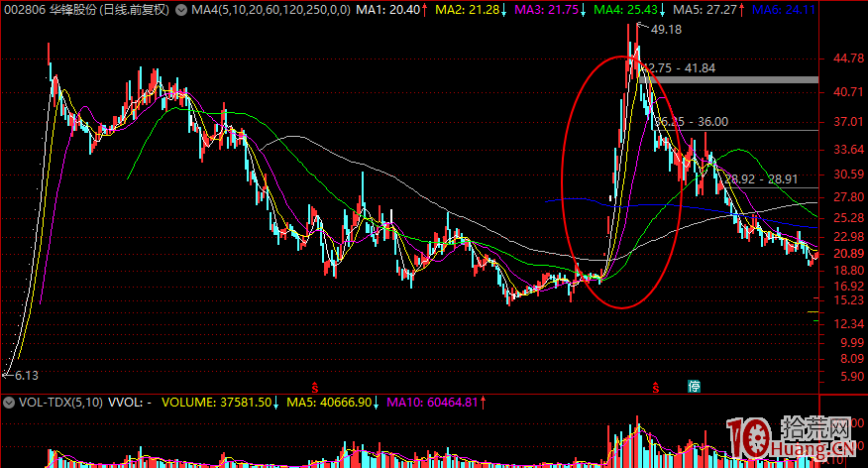
Task: Click the blue MA6: 24.11 value
Action: click(784, 9)
